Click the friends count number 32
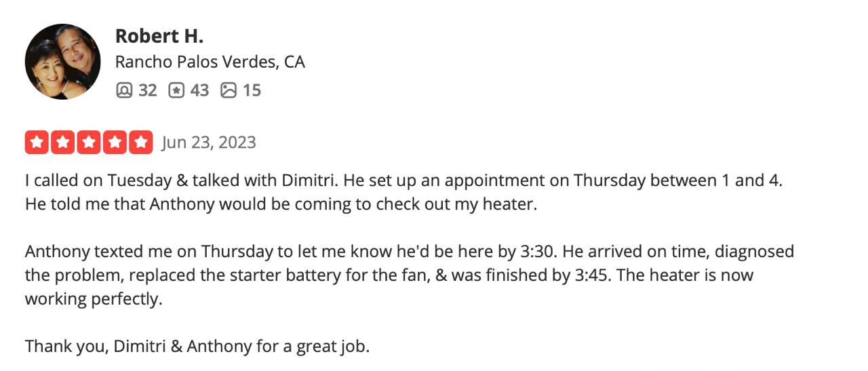The image size is (868, 371). coord(147,90)
